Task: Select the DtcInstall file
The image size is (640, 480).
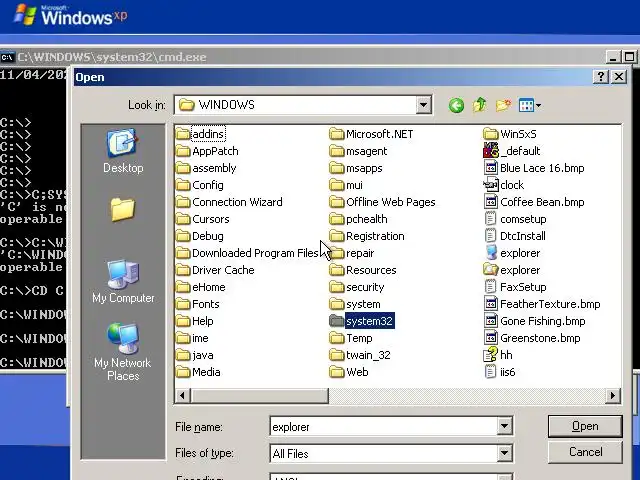Action: coord(515,236)
